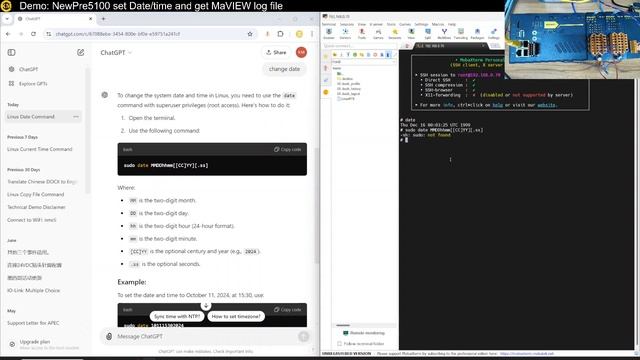Image resolution: width=640 pixels, height=360 pixels.
Task: Copy code from the first bash block
Action: click(x=287, y=149)
